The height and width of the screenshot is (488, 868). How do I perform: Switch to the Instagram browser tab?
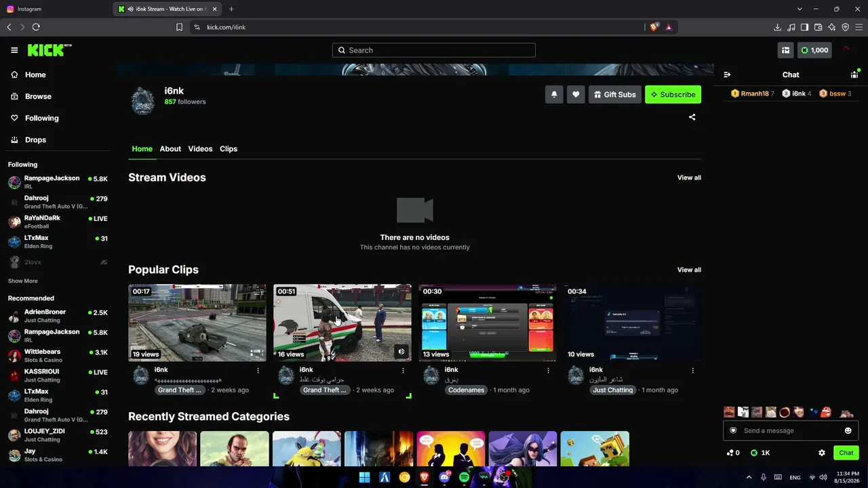pos(56,9)
